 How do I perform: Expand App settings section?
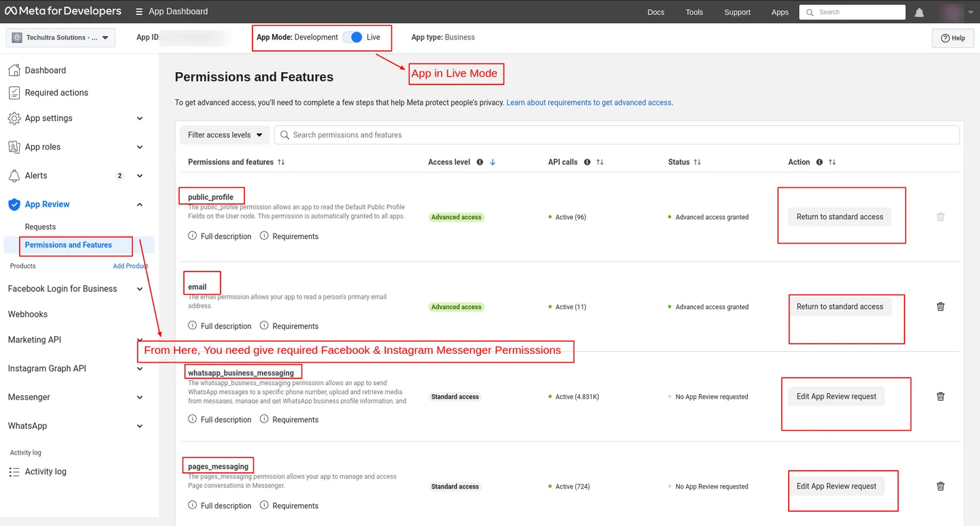point(140,118)
